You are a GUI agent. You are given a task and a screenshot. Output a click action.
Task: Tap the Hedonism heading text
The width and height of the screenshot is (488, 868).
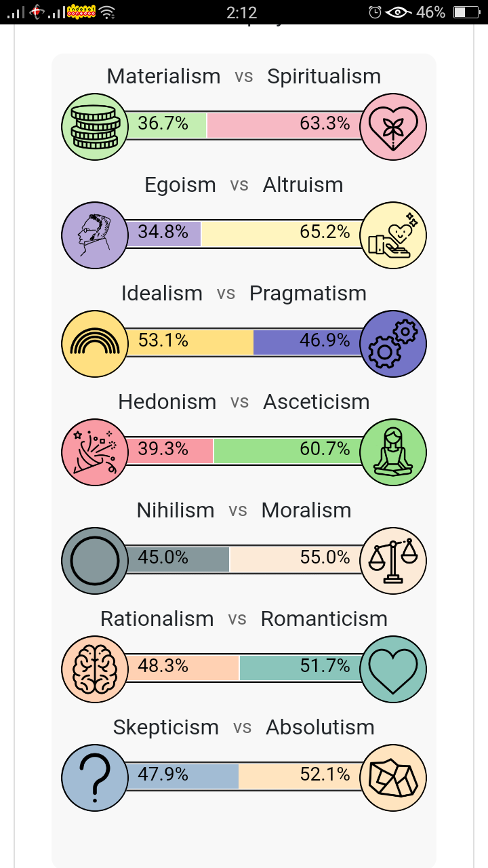tap(167, 401)
